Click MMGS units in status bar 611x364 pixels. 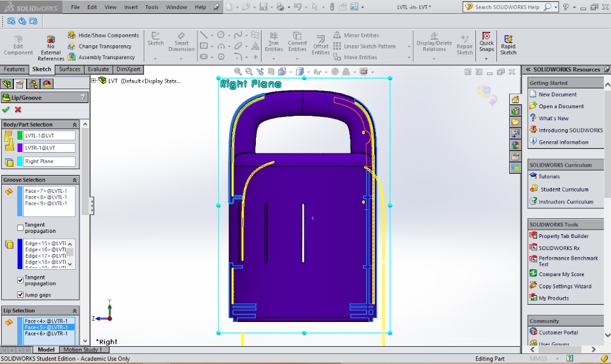coord(538,358)
